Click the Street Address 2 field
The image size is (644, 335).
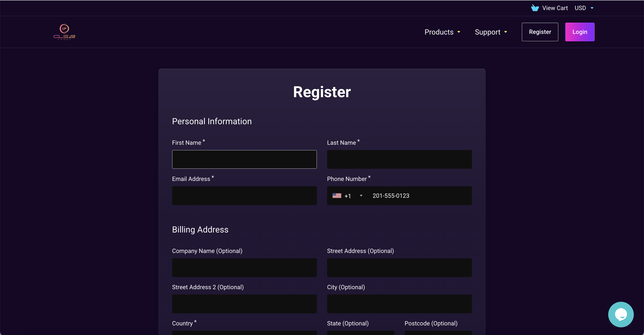(x=244, y=304)
